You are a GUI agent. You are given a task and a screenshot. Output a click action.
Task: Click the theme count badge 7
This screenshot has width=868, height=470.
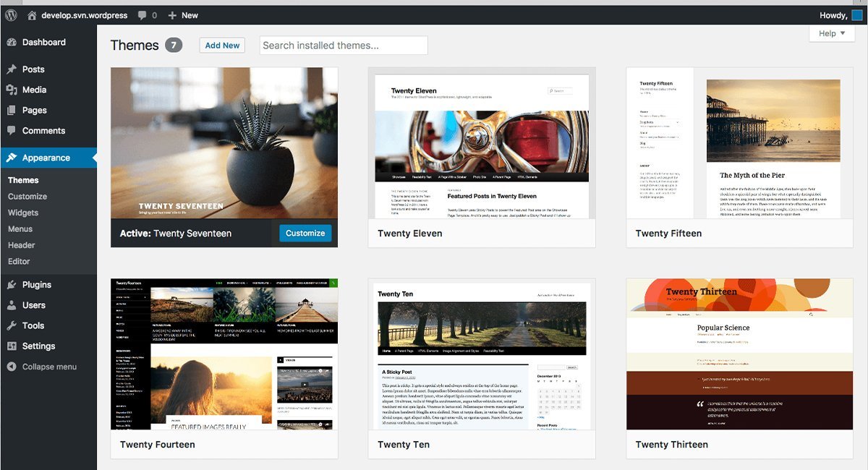[x=174, y=45]
